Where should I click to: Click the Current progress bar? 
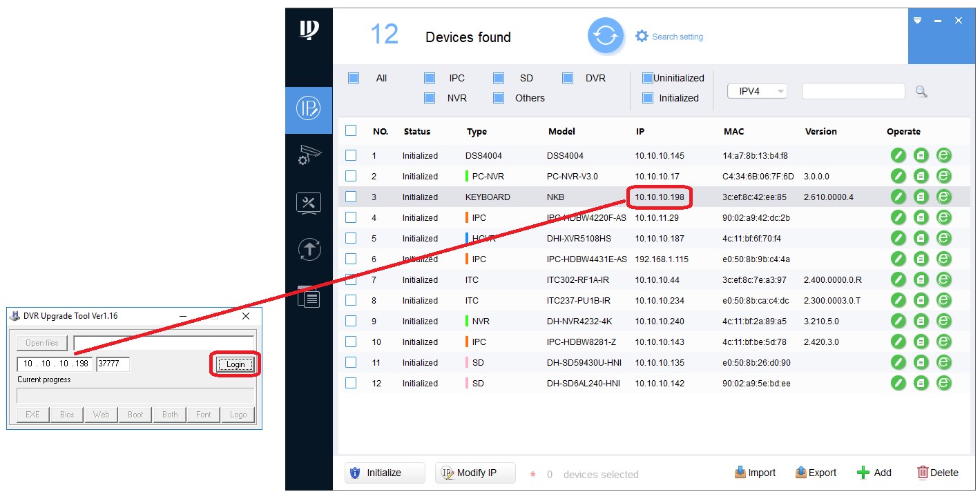click(135, 395)
